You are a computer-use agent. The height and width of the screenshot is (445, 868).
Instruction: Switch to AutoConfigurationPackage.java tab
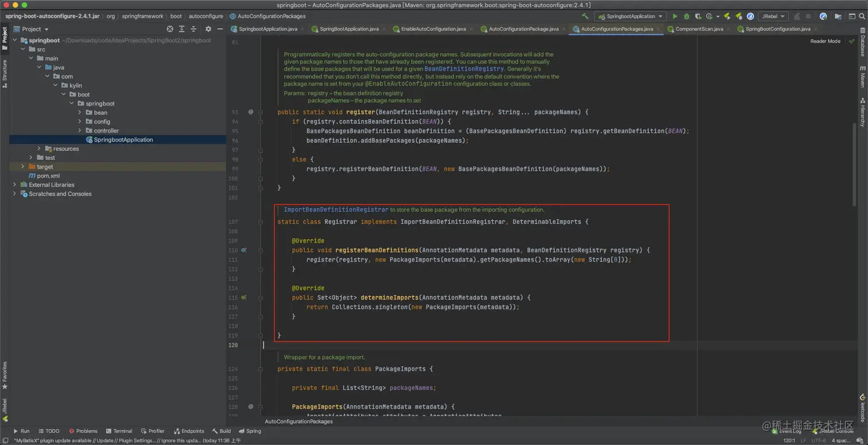click(524, 29)
